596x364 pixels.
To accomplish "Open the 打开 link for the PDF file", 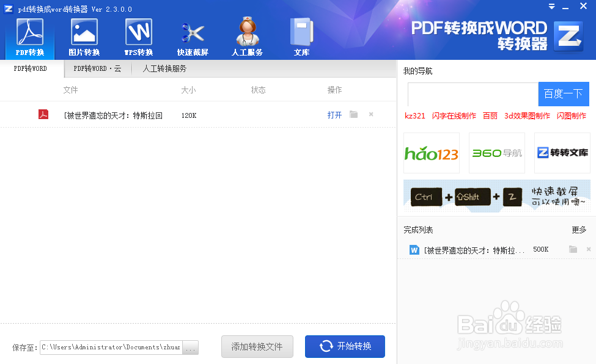I will click(334, 114).
